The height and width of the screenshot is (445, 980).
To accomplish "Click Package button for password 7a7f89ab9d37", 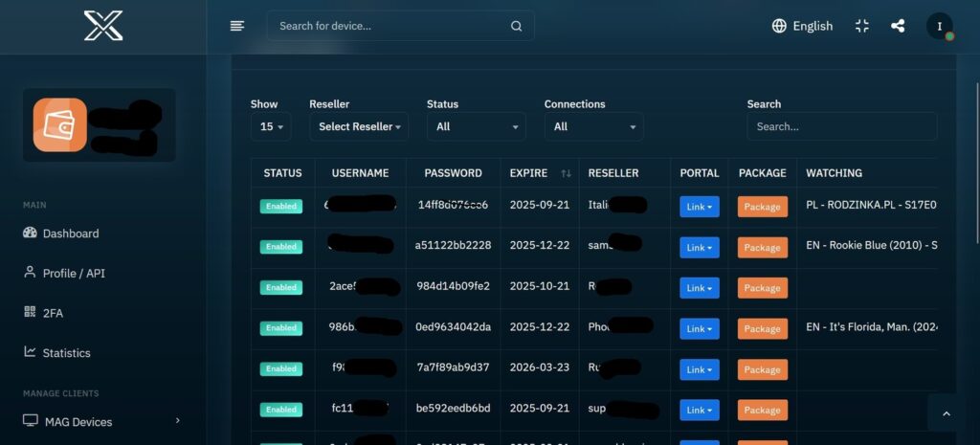I will (x=763, y=369).
